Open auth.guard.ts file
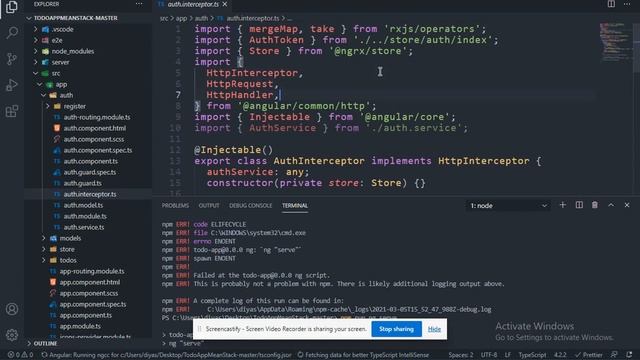This screenshot has width=640, height=360. (x=82, y=183)
